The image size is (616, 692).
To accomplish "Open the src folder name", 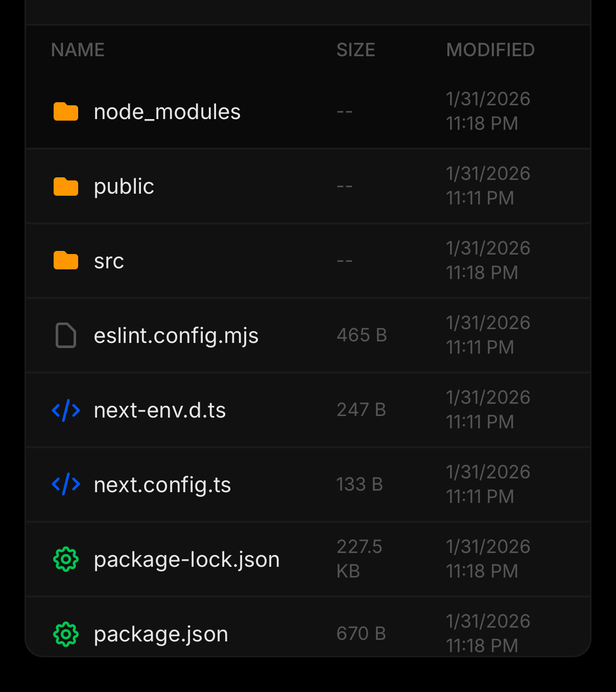I will (x=109, y=261).
